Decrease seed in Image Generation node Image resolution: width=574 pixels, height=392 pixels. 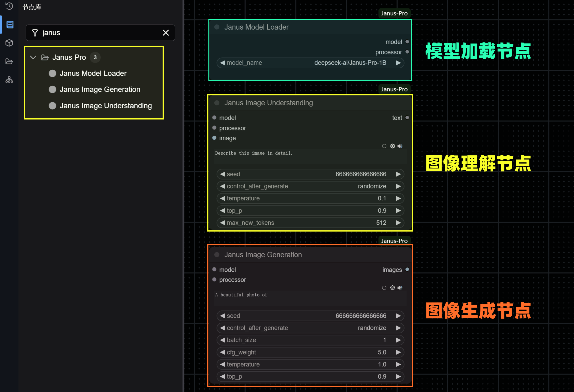(222, 316)
